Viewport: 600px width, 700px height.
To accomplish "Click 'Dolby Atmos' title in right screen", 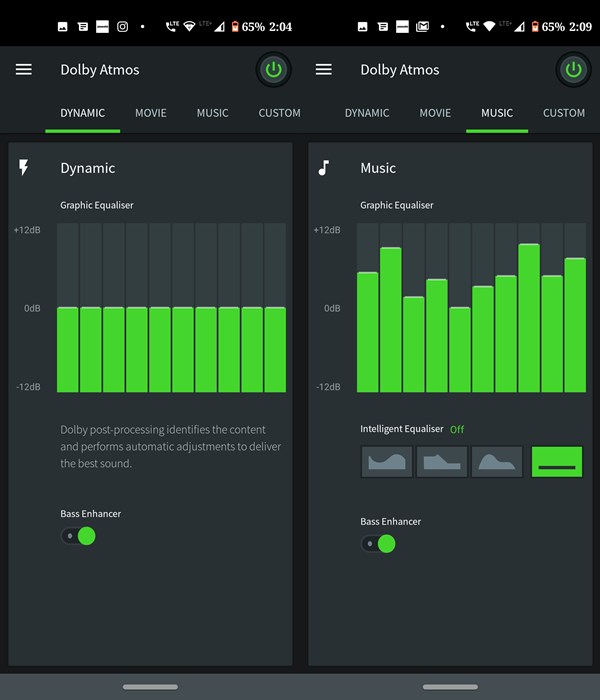I will click(400, 70).
